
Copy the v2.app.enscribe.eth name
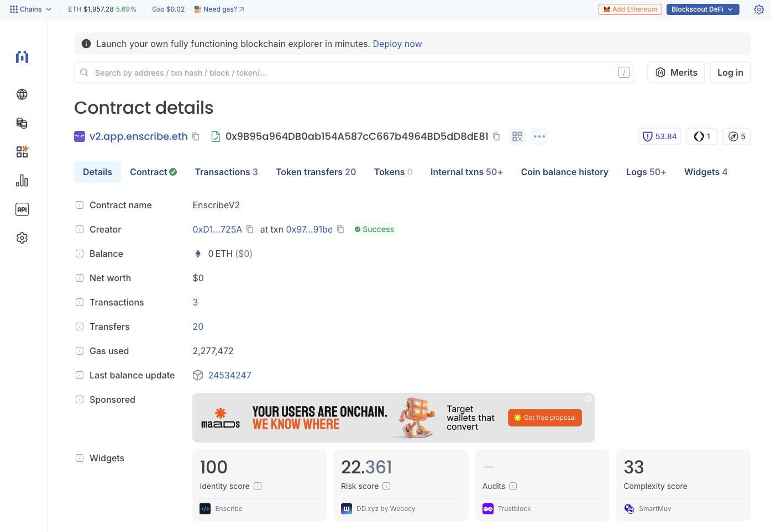coord(196,136)
